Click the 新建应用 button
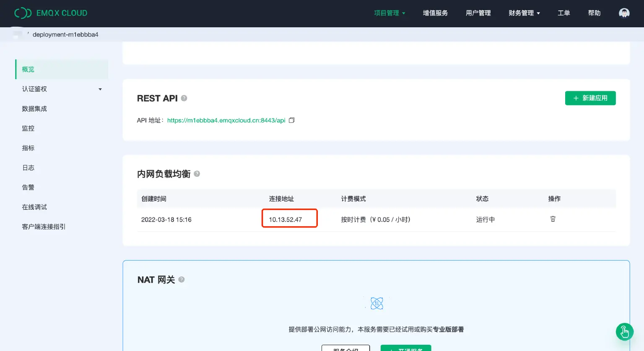The width and height of the screenshot is (644, 351). tap(590, 98)
